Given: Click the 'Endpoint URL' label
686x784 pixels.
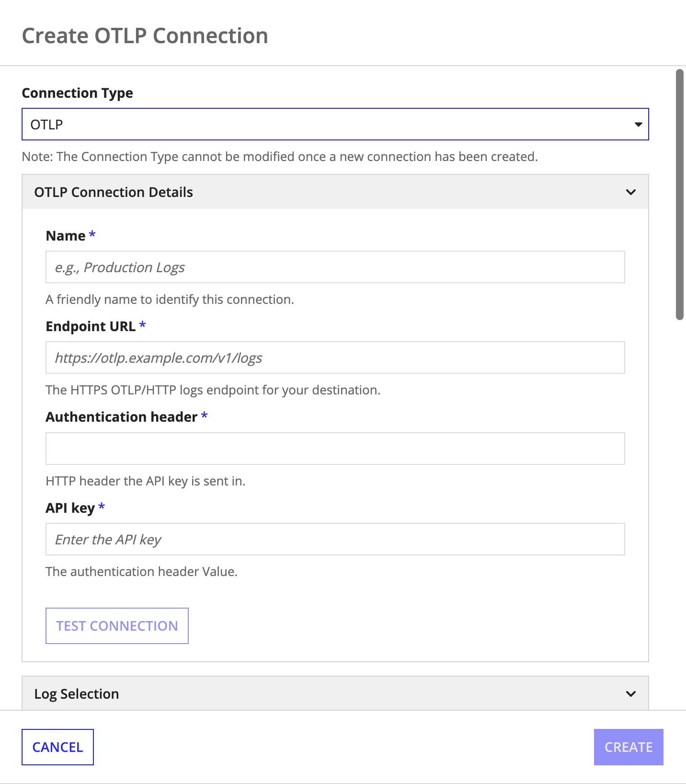Looking at the screenshot, I should (91, 326).
